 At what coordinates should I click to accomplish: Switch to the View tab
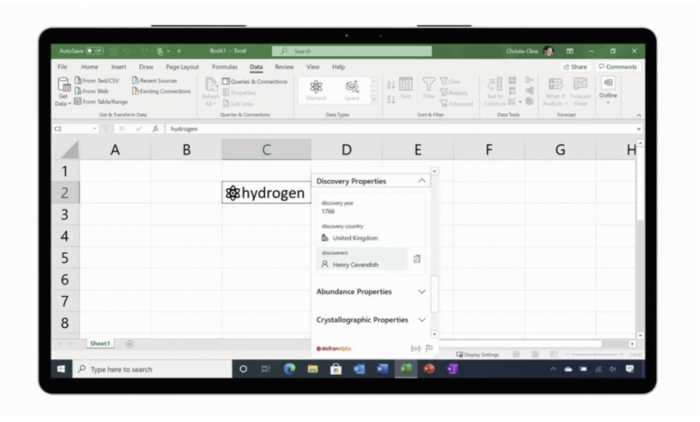pos(312,67)
